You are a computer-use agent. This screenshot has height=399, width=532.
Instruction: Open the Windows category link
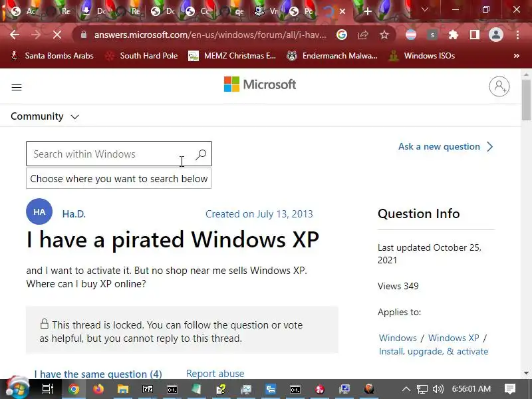[x=398, y=338]
